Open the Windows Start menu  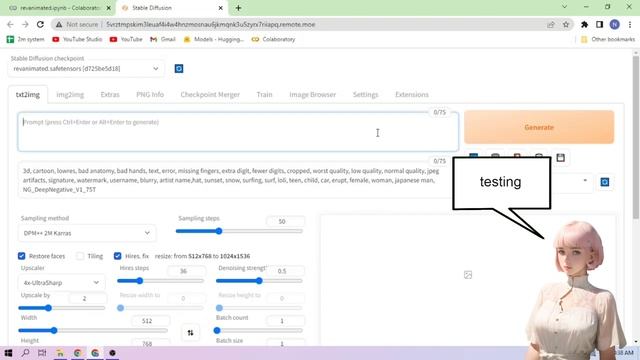8,353
